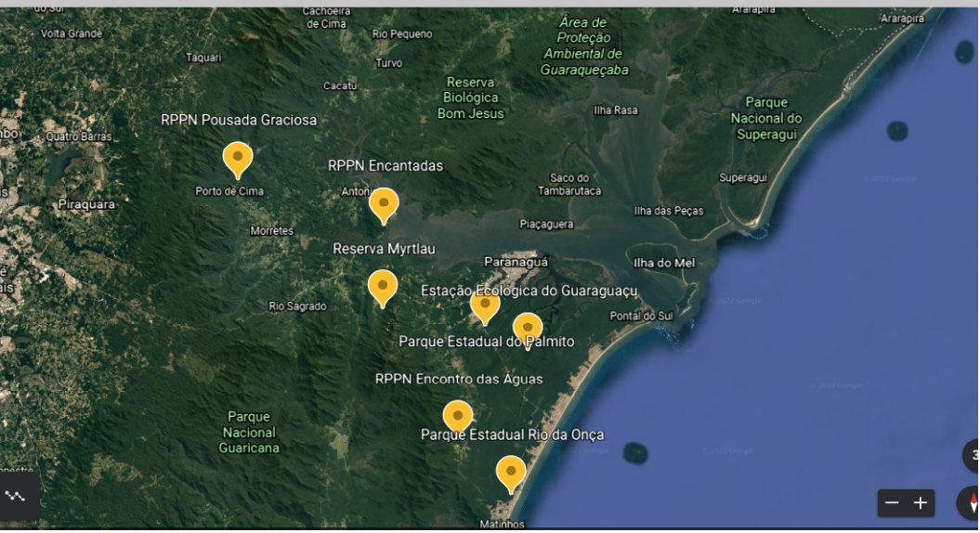
Task: Select the Piraquara place label
Action: 86,204
